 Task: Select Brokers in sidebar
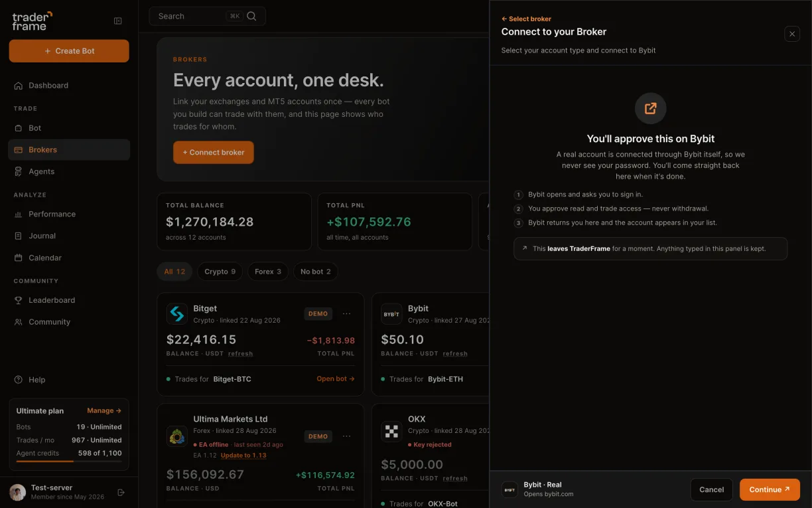point(69,150)
